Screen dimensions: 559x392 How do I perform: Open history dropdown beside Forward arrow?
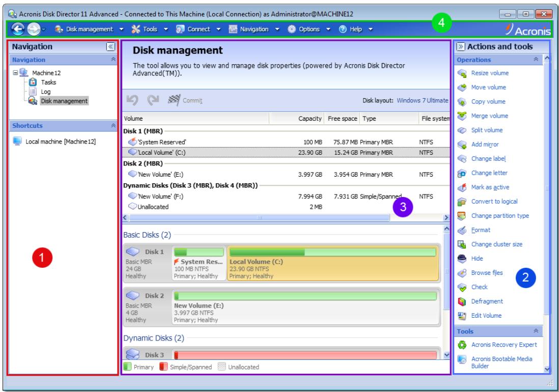click(44, 29)
